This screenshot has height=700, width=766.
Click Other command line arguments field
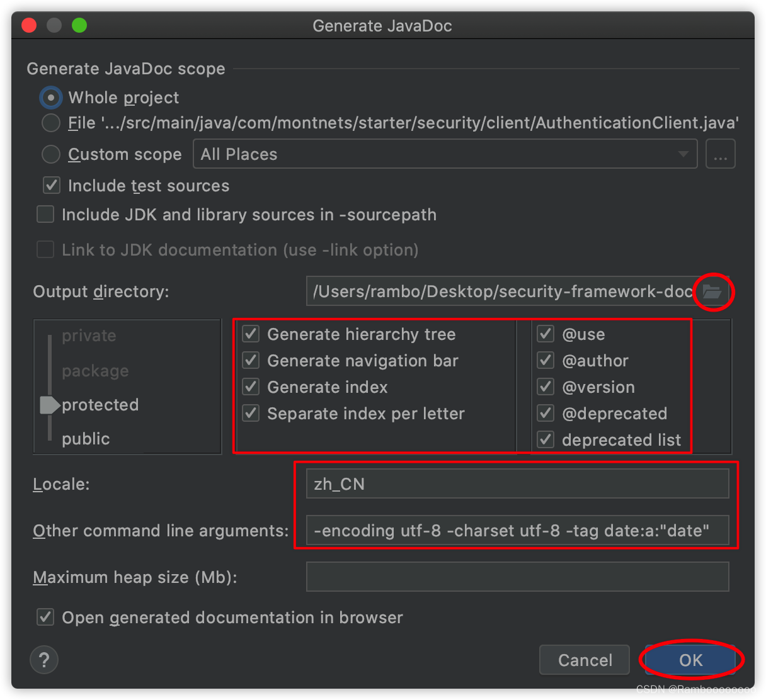(x=517, y=531)
